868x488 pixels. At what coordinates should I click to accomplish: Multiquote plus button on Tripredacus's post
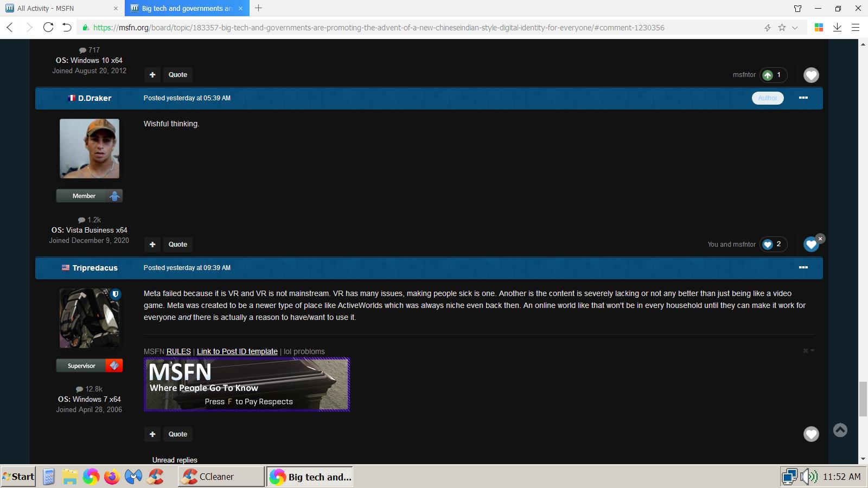(x=152, y=434)
